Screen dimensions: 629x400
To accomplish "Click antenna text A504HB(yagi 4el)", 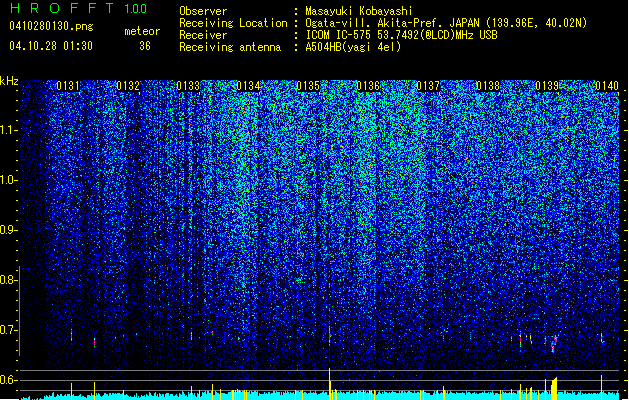I will 353,47.
